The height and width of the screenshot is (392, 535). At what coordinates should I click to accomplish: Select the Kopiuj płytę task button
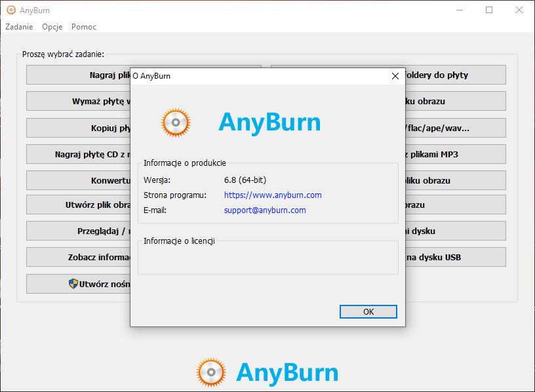(x=79, y=128)
